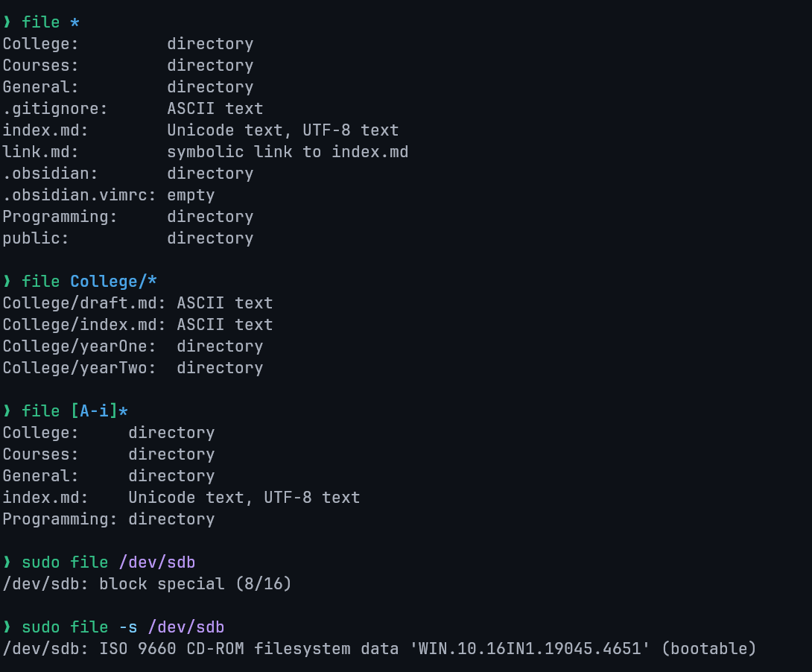Viewport: 812px width, 672px height.
Task: Click the "public:" directory entry
Action: pyautogui.click(x=36, y=238)
